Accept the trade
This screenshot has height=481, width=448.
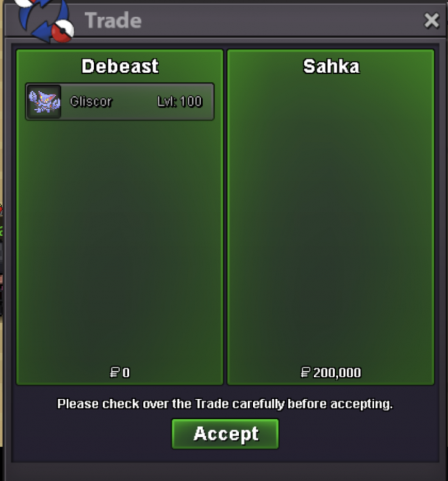tap(225, 434)
